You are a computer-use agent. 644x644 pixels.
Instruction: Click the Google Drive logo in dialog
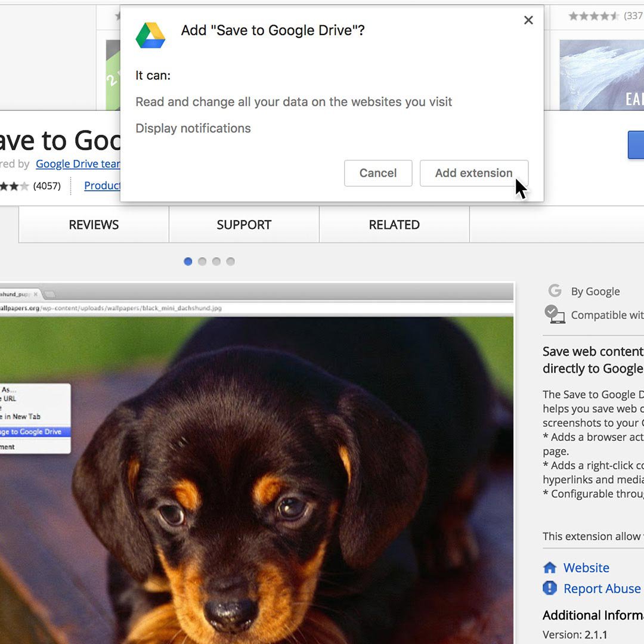[x=150, y=35]
